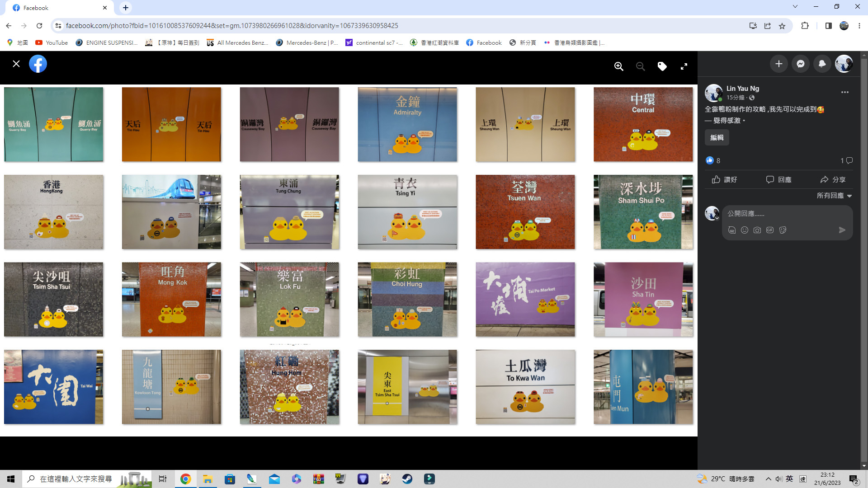This screenshot has width=868, height=488.
Task: Select the Facebook browser tab
Action: pos(60,8)
